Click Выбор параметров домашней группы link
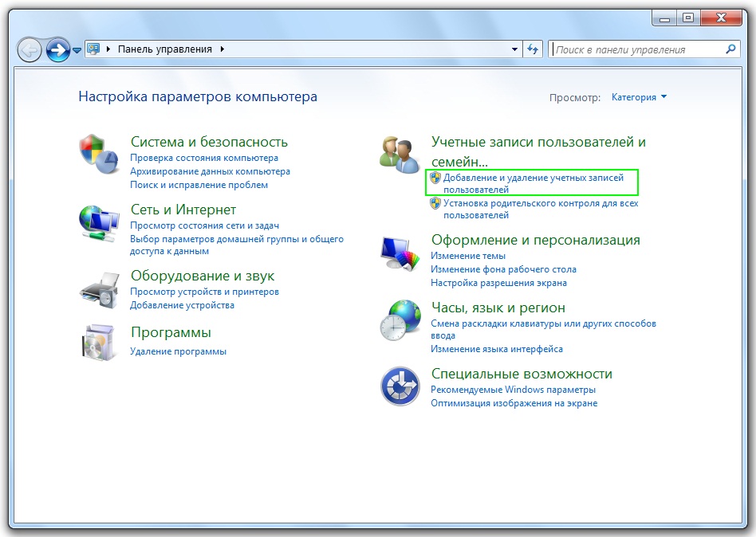The image size is (756, 537). 237,245
